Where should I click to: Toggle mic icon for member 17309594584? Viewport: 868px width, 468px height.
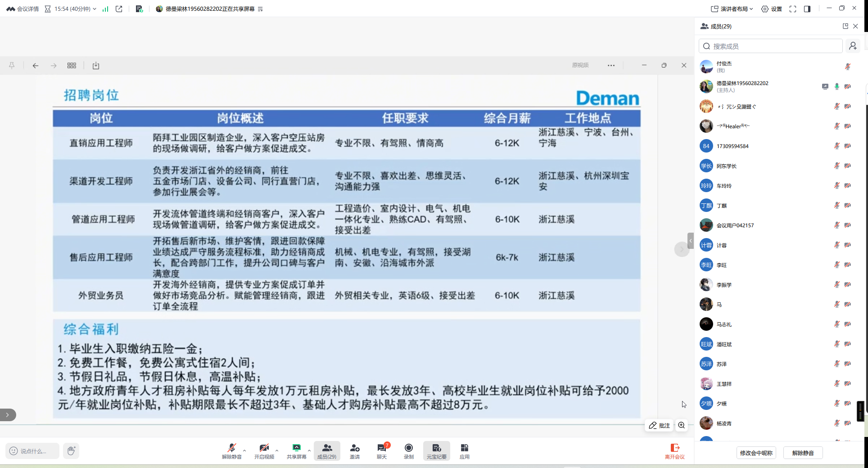(837, 146)
